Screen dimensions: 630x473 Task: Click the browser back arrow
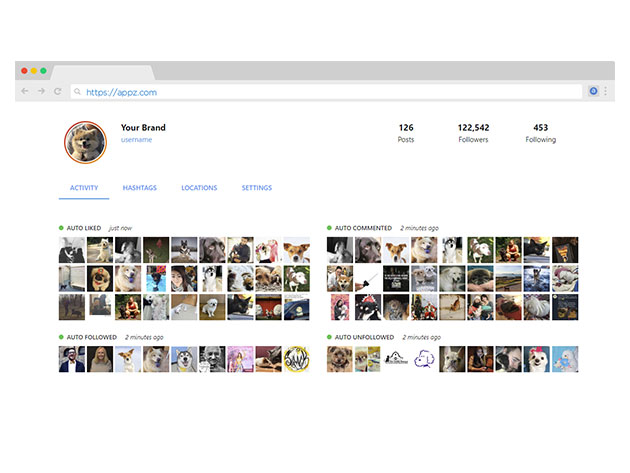[x=25, y=91]
